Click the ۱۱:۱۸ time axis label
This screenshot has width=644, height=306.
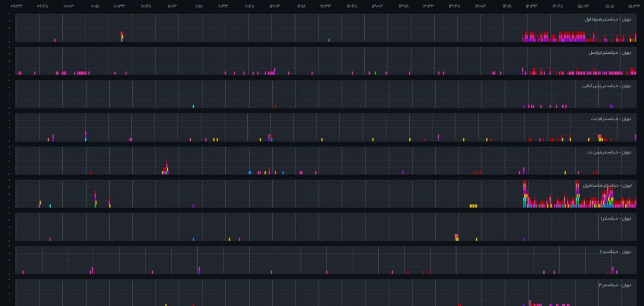coord(199,6)
